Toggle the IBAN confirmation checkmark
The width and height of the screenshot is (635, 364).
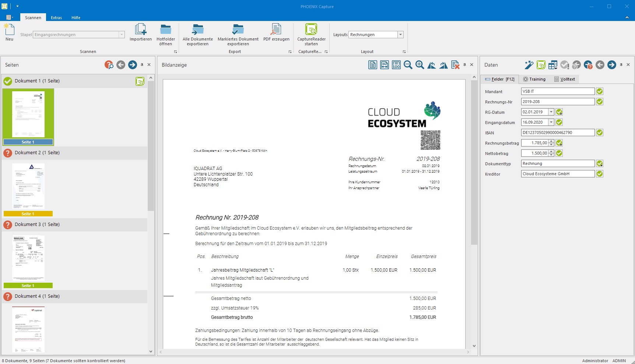coord(600,132)
